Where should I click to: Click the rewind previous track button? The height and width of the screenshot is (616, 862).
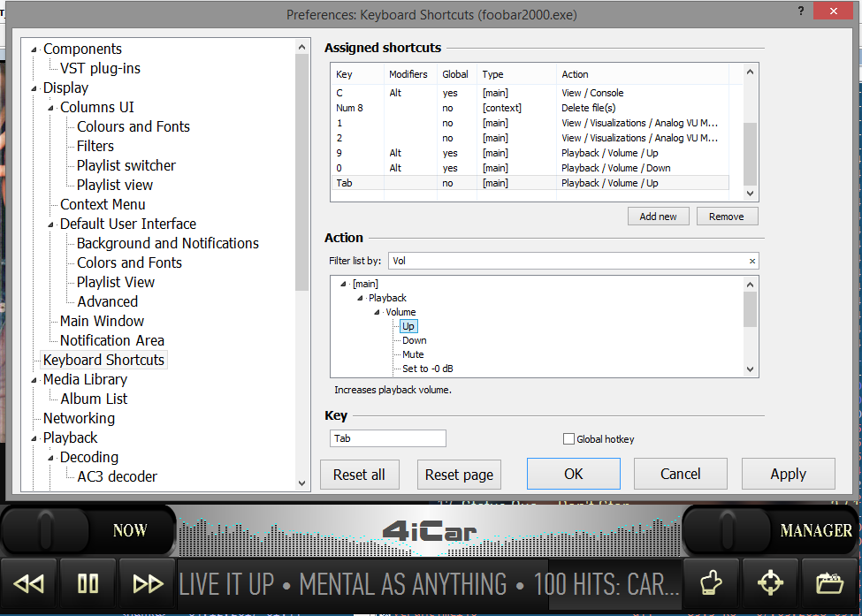[29, 583]
